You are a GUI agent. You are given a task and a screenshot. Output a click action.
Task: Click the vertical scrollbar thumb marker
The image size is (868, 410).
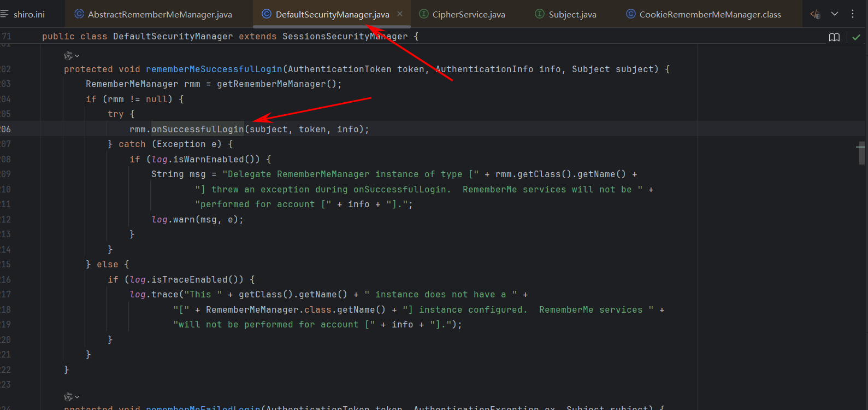click(861, 154)
